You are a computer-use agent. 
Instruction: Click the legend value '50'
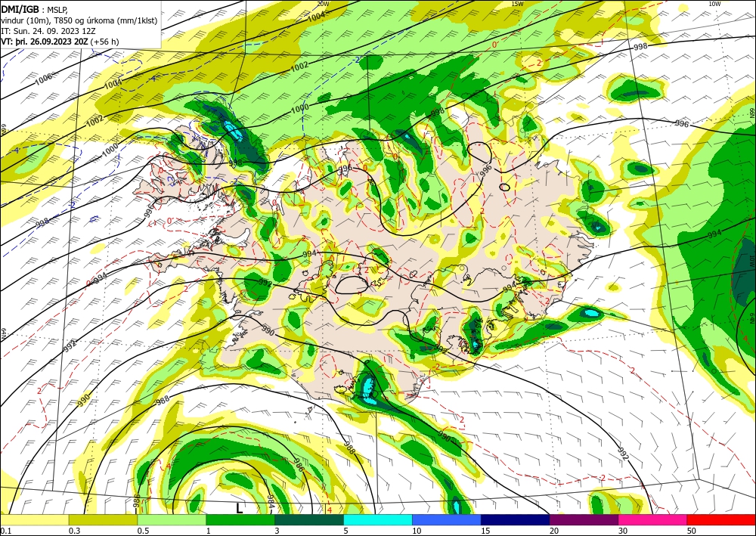(692, 531)
